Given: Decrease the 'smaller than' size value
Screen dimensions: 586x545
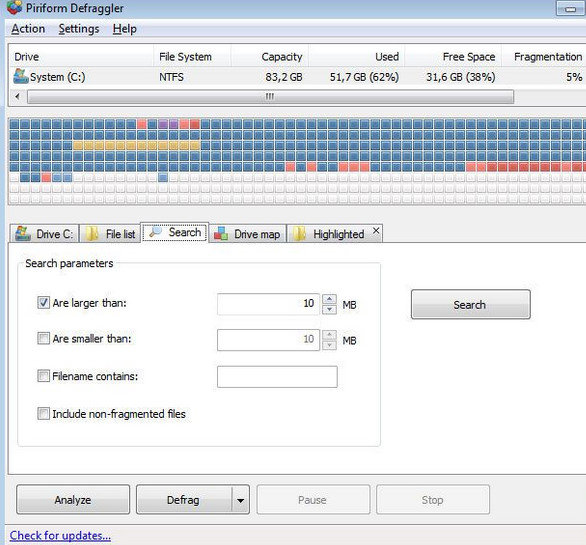Looking at the screenshot, I should [329, 345].
